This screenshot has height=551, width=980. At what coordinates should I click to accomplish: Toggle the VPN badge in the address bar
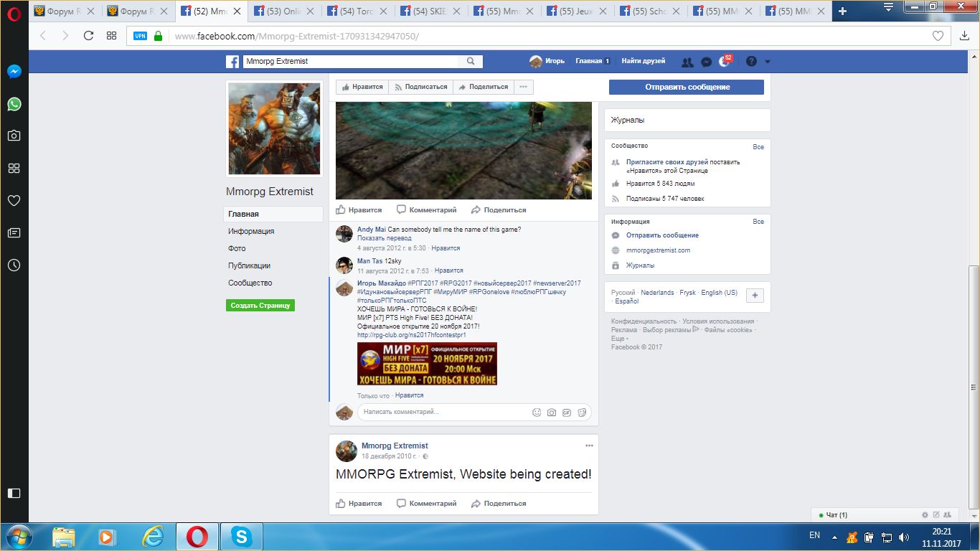[141, 36]
